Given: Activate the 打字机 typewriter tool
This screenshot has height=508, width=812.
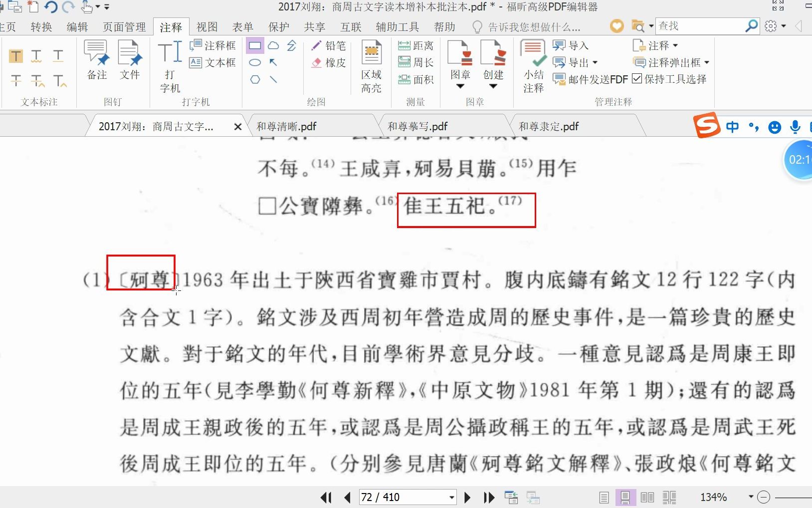Looking at the screenshot, I should [x=170, y=67].
